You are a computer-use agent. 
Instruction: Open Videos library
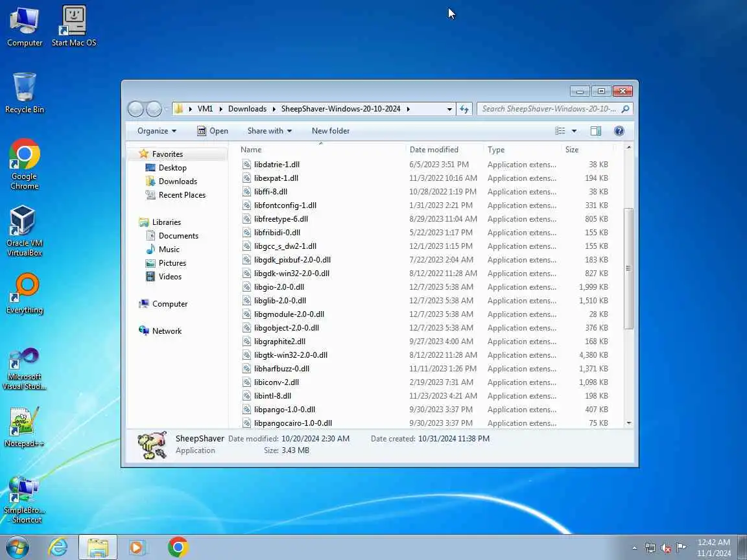click(170, 277)
